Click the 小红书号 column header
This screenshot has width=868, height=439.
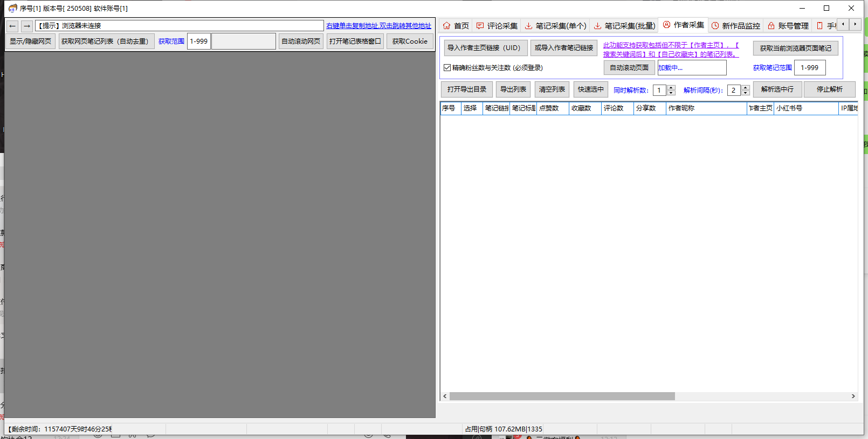[806, 108]
